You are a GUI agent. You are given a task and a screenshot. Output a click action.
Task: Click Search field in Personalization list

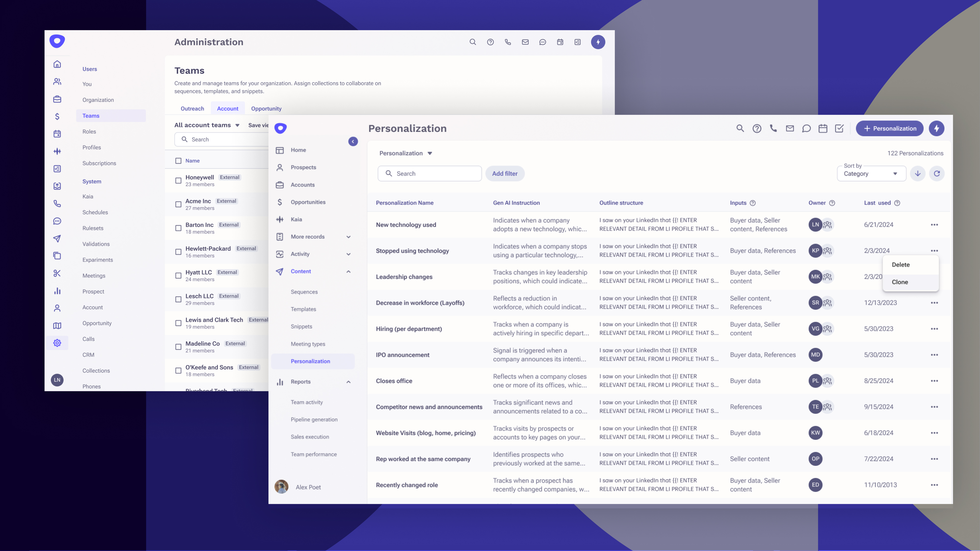430,173
